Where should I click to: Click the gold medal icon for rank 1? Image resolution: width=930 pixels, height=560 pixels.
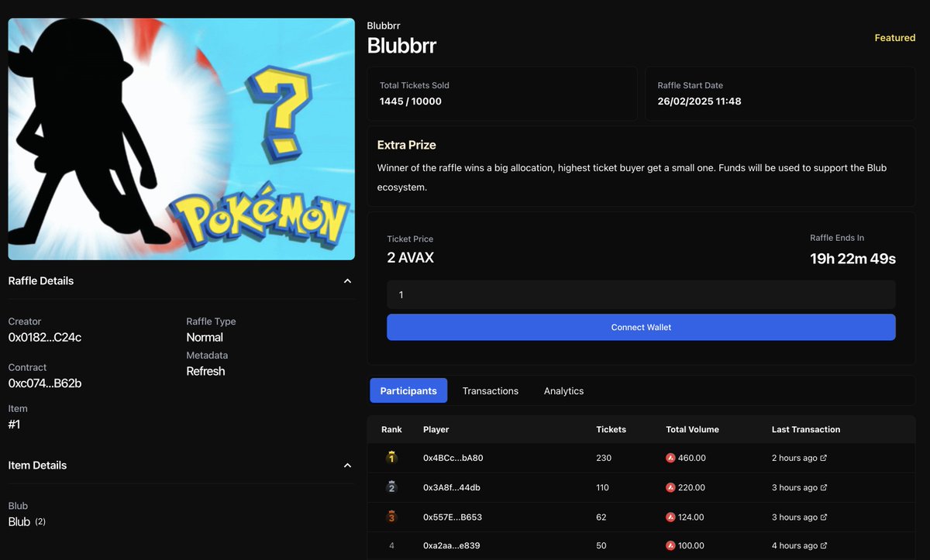click(x=391, y=458)
